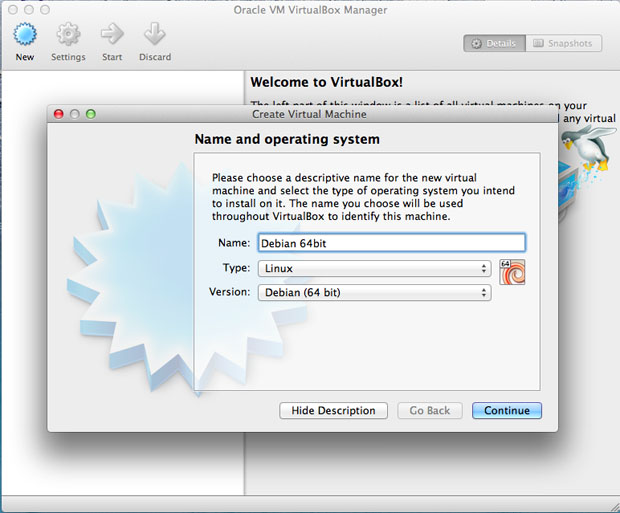Switch to the Details view tab
The height and width of the screenshot is (513, 620).
click(x=494, y=44)
